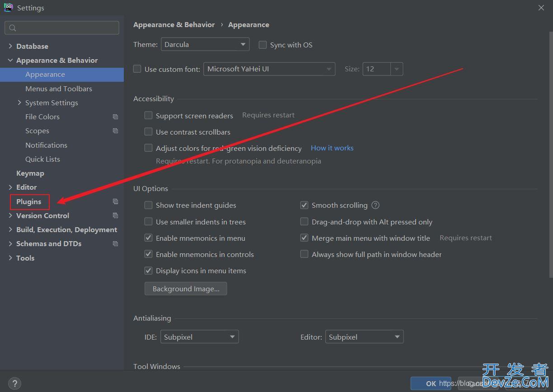Image resolution: width=553 pixels, height=392 pixels.
Task: Disable Smooth scrolling checkbox
Action: [x=304, y=205]
